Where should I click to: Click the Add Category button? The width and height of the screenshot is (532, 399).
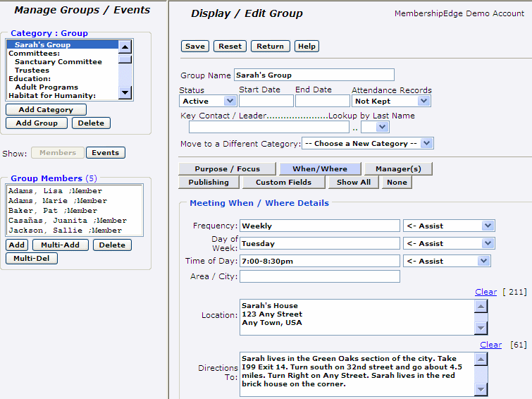[x=46, y=110]
